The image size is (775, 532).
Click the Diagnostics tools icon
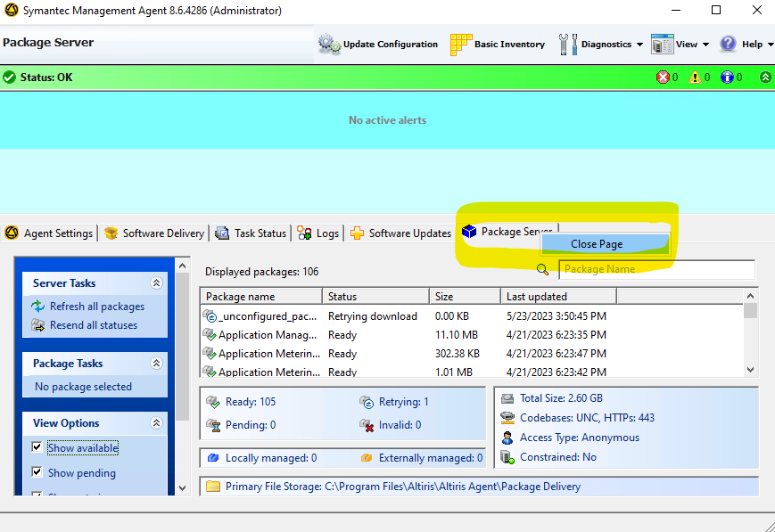[568, 44]
